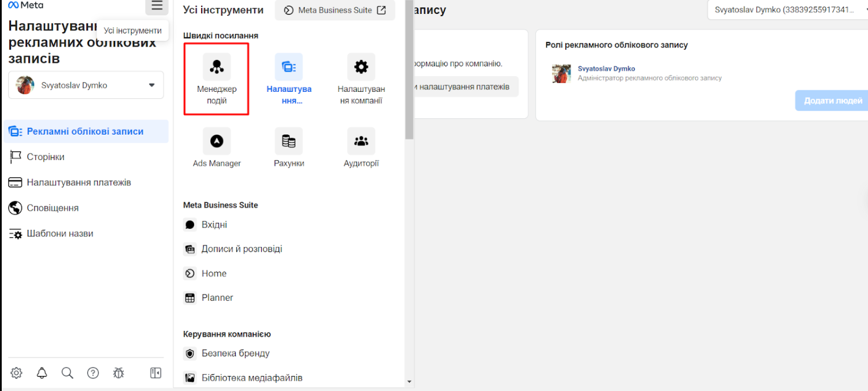Select Рекламні облікові записи in sidebar
This screenshot has width=868, height=391.
click(86, 132)
